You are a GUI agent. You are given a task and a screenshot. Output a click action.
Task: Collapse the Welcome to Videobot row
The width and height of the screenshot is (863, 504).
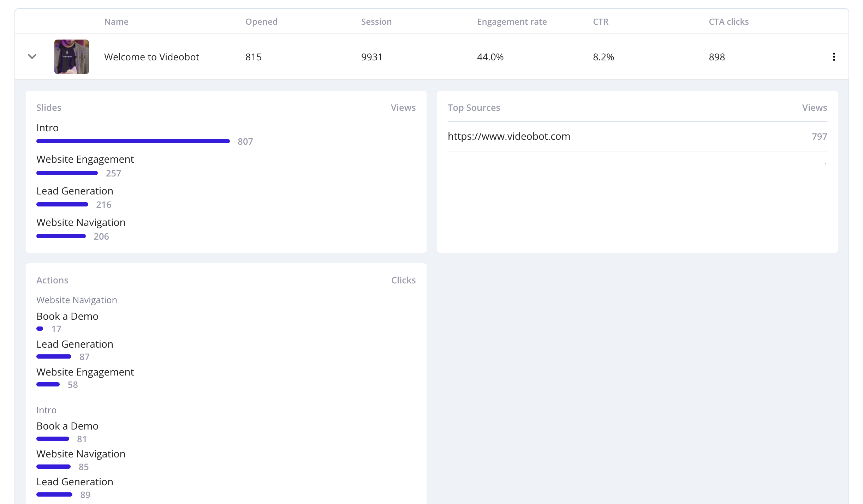coord(32,56)
